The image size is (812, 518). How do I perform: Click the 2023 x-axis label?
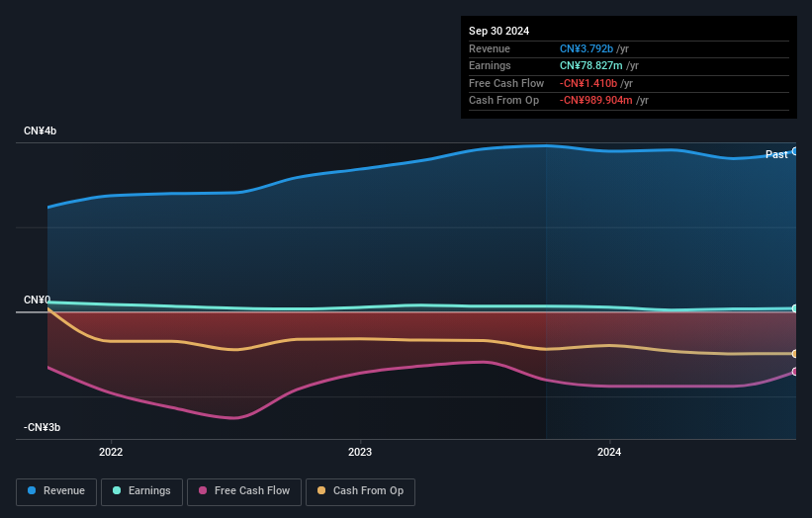click(x=360, y=453)
